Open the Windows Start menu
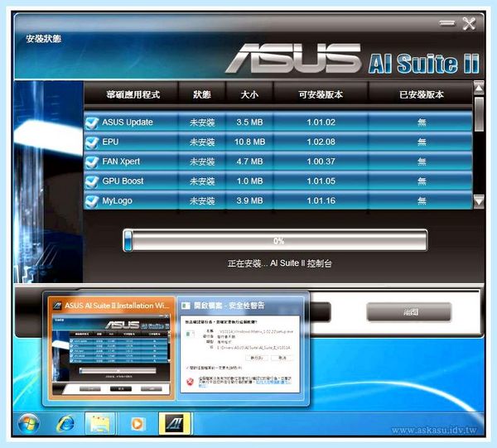Screen dimensions: 497x448 tap(29, 424)
